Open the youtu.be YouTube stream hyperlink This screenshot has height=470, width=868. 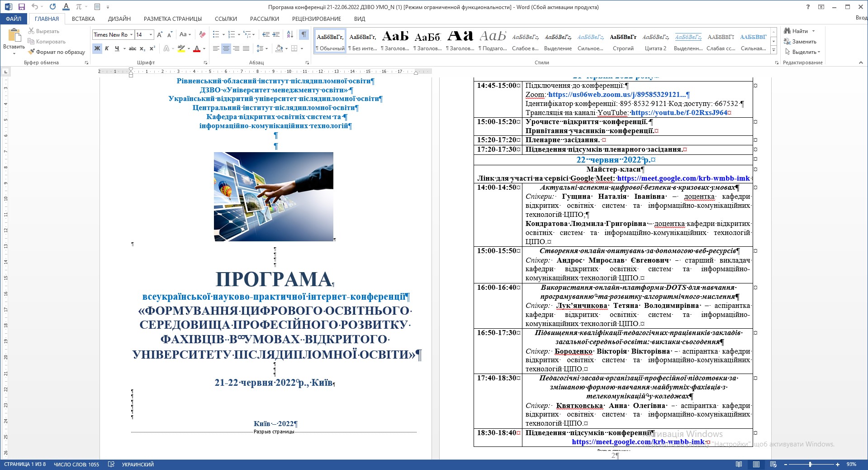click(679, 113)
